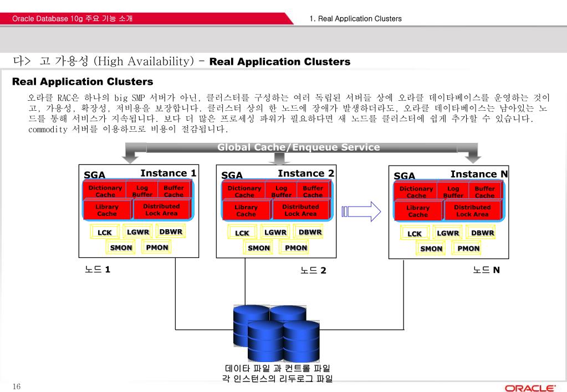Image resolution: width=567 pixels, height=392 pixels.
Task: Click the LGWR process box in Instance 1
Action: tap(138, 231)
